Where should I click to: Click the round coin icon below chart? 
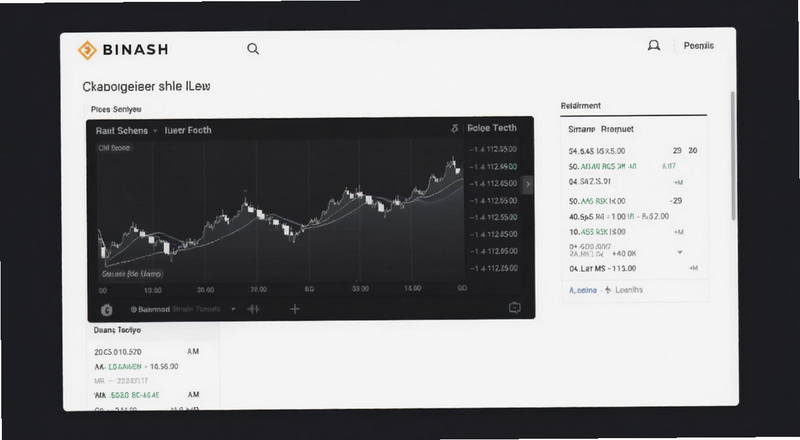107,309
